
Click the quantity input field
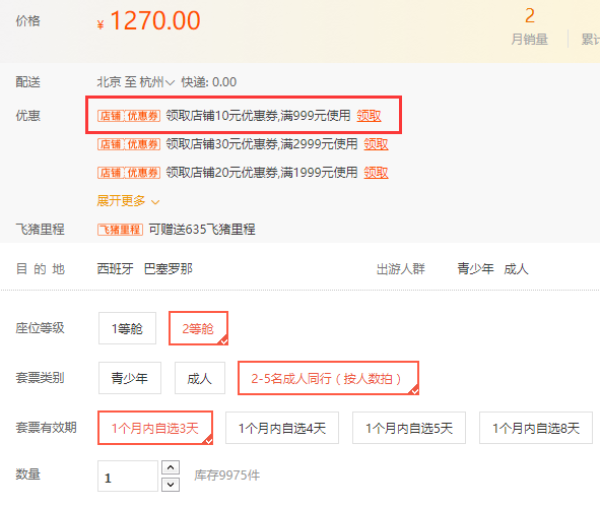128,476
